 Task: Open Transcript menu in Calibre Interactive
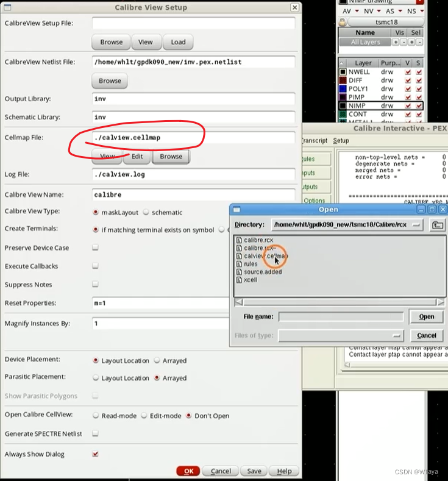315,140
